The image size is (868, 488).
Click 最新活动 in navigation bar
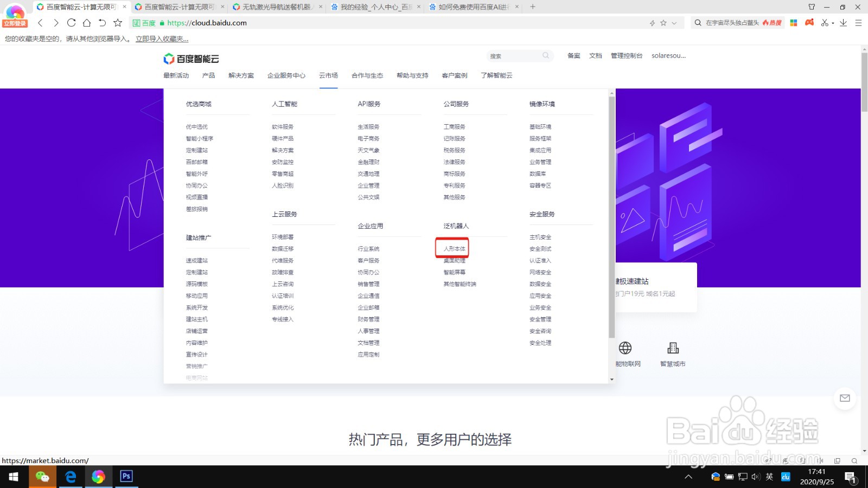point(176,75)
